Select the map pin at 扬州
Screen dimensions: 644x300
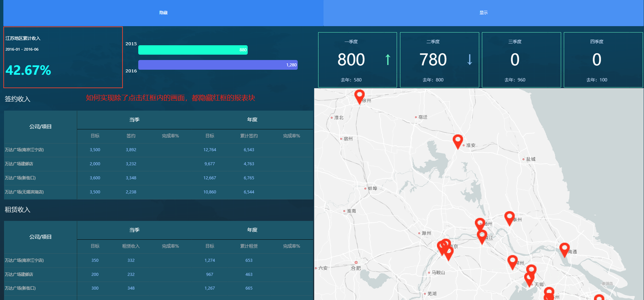[x=480, y=224]
